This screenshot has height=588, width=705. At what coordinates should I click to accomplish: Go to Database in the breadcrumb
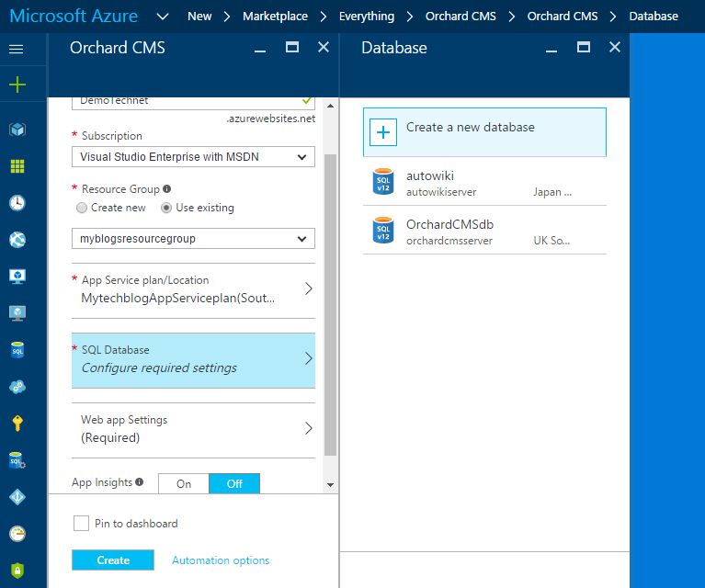pos(654,17)
